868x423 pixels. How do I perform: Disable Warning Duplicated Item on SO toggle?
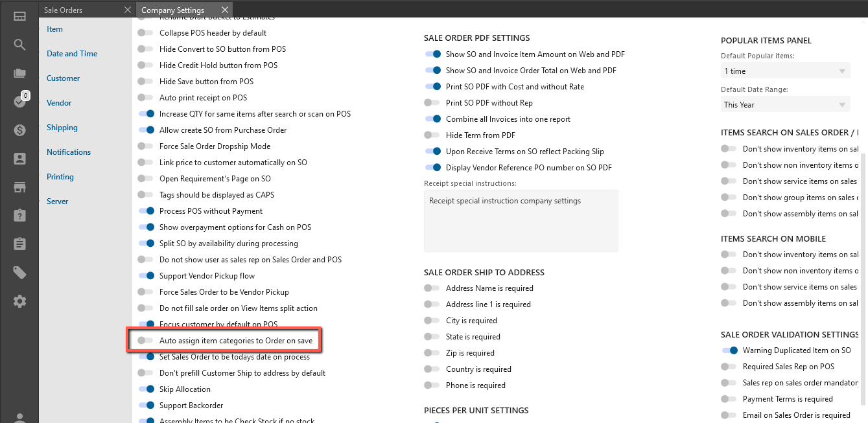pos(729,350)
